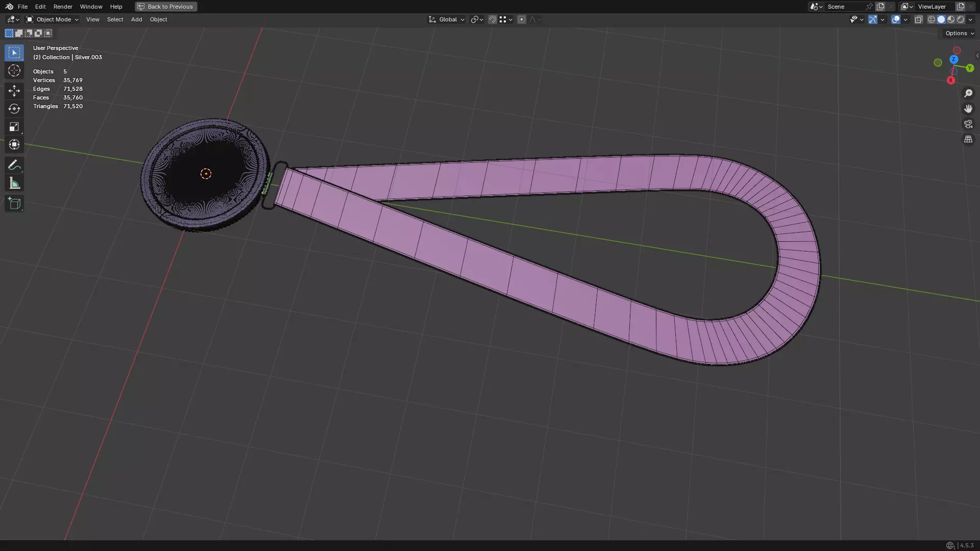
Task: Switch to orthographic grid view icon
Action: click(968, 139)
